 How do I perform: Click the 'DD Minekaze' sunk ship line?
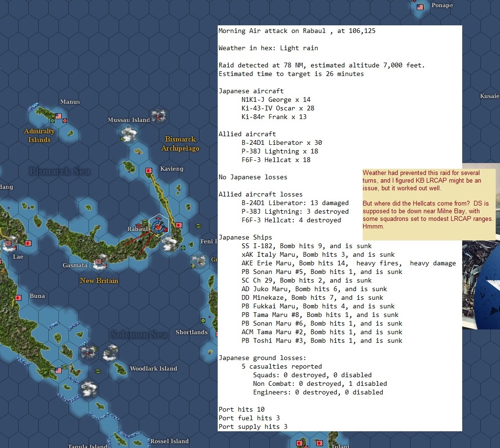click(x=312, y=297)
